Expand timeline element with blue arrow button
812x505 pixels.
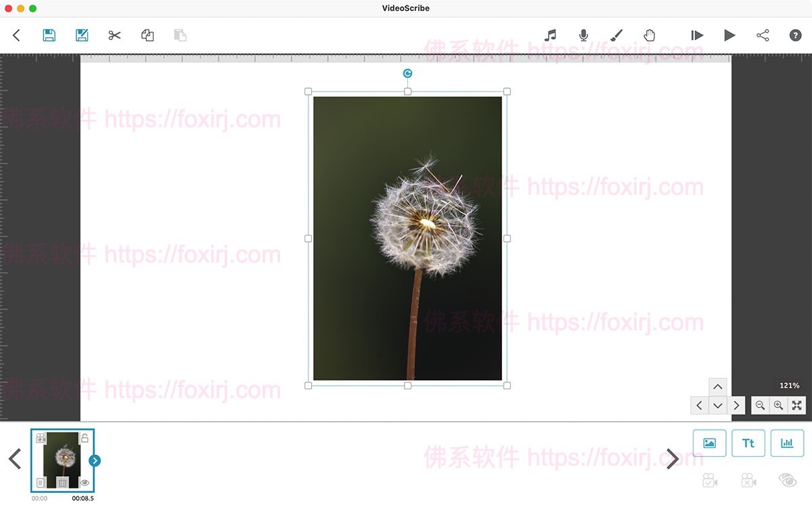(x=95, y=460)
